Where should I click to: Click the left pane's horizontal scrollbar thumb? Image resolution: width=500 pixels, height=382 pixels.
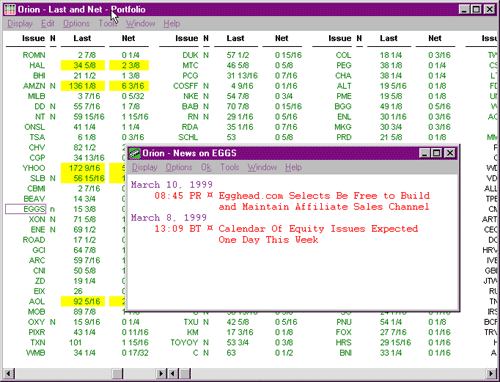pos(117,373)
